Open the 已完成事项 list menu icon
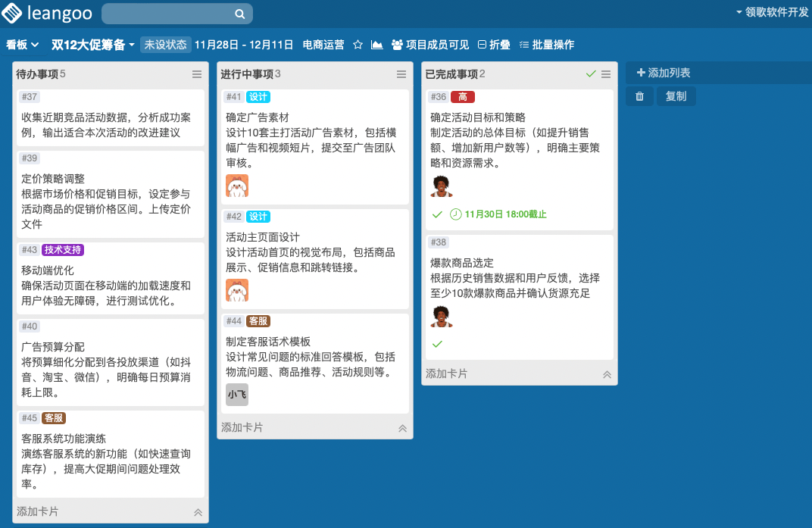 click(x=606, y=74)
